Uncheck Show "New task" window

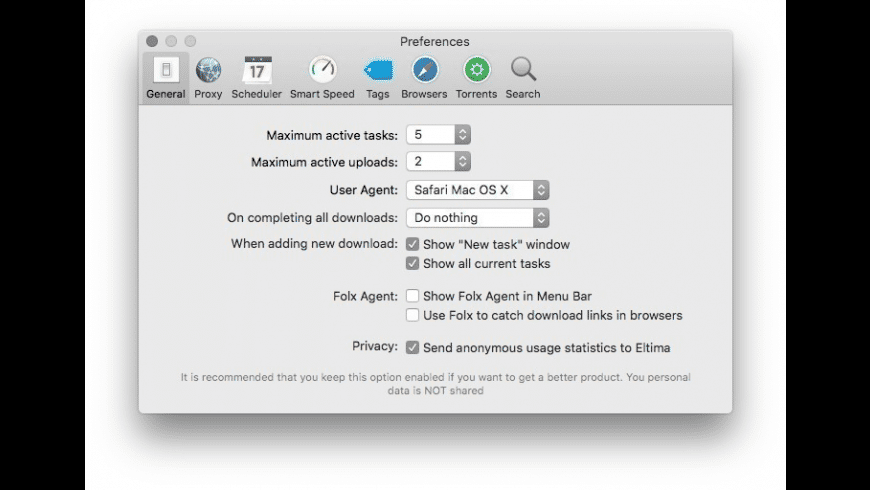pyautogui.click(x=412, y=244)
